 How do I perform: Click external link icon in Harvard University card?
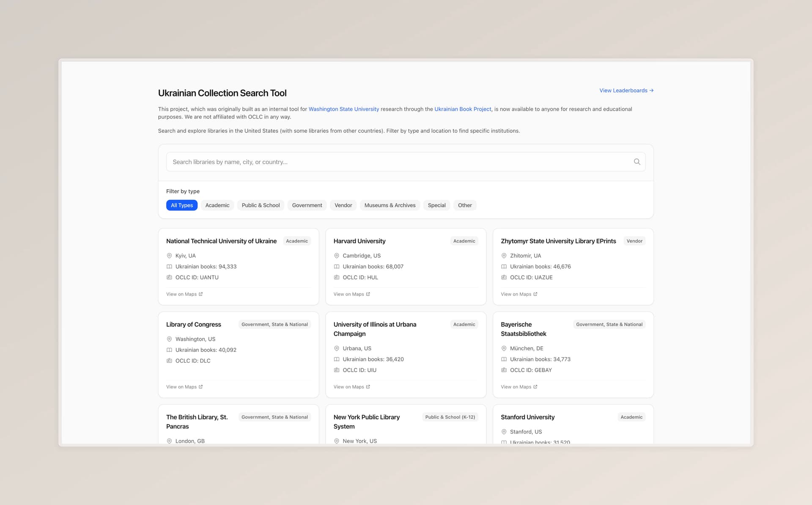368,294
